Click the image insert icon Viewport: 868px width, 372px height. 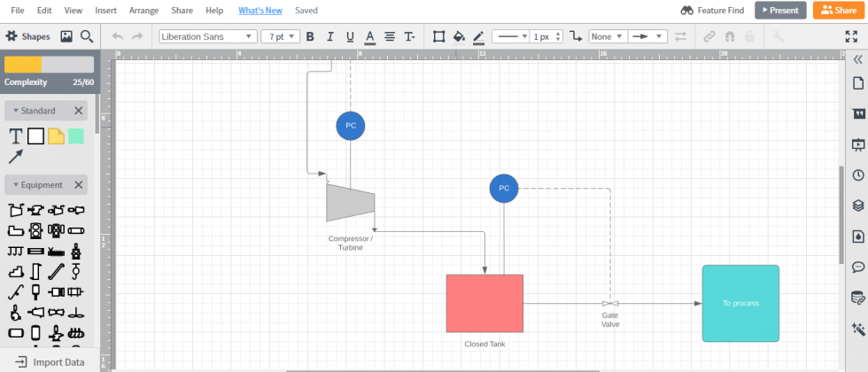click(x=66, y=36)
